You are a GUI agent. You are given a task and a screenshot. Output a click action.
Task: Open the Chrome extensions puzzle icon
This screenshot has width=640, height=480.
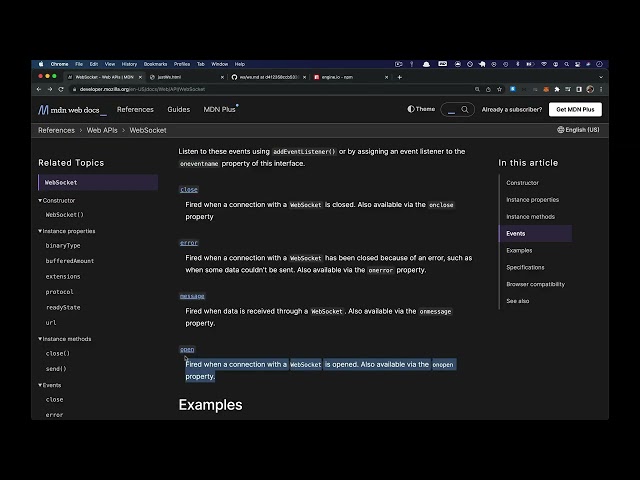557,89
